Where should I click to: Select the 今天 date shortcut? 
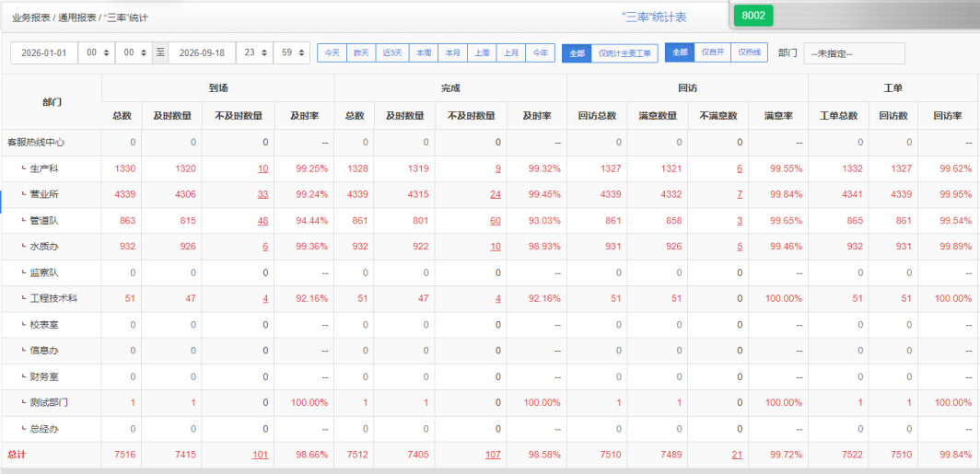[x=332, y=53]
